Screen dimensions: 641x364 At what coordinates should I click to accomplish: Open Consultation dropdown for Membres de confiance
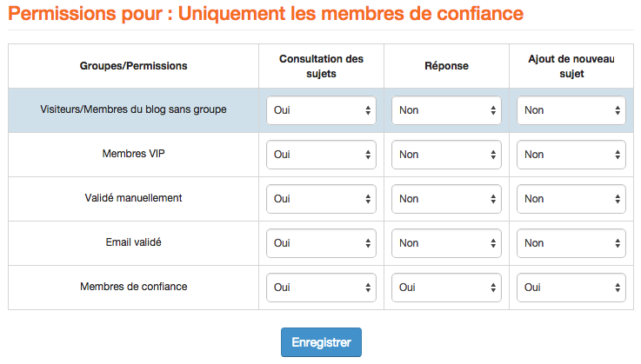click(321, 288)
